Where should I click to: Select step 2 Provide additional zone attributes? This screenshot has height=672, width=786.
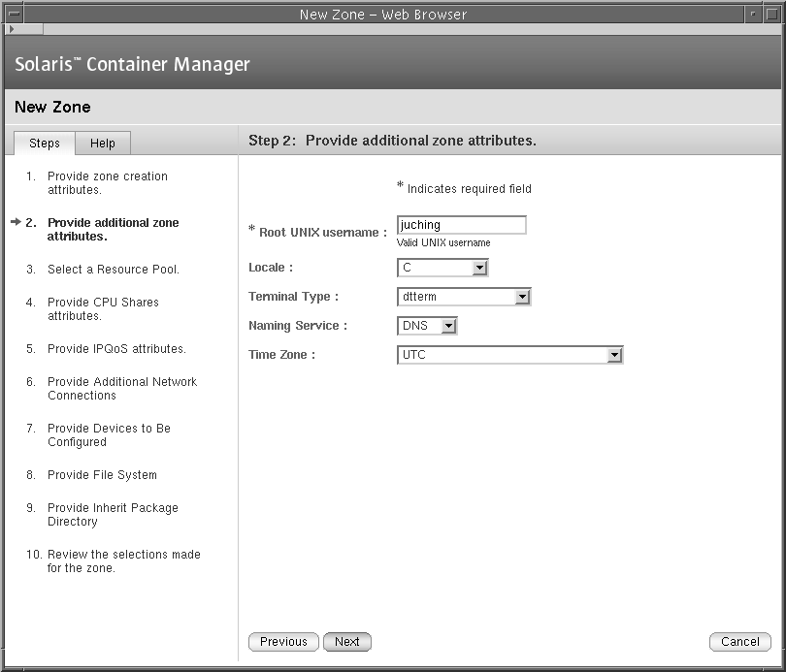[113, 230]
